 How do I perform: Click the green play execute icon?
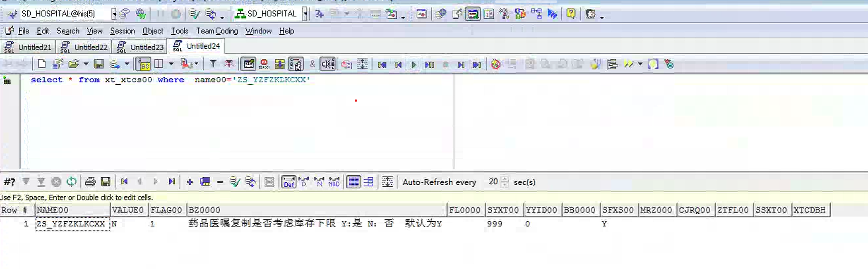(414, 64)
